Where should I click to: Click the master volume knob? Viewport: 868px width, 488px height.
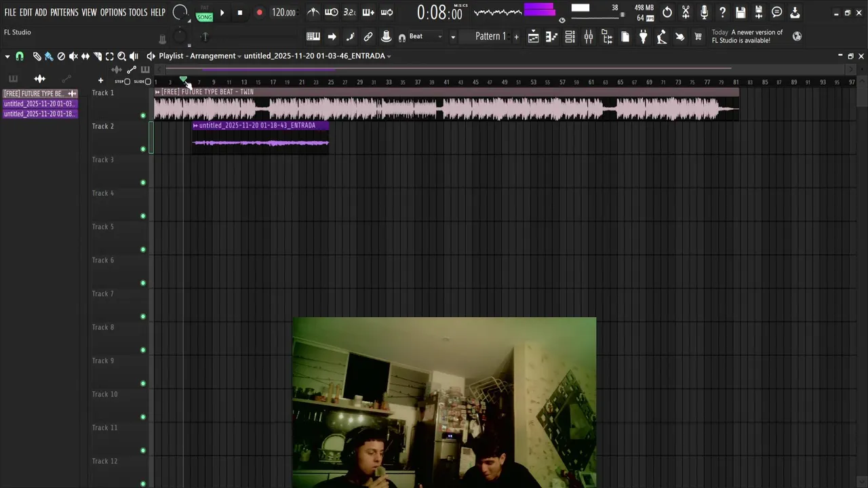click(180, 12)
